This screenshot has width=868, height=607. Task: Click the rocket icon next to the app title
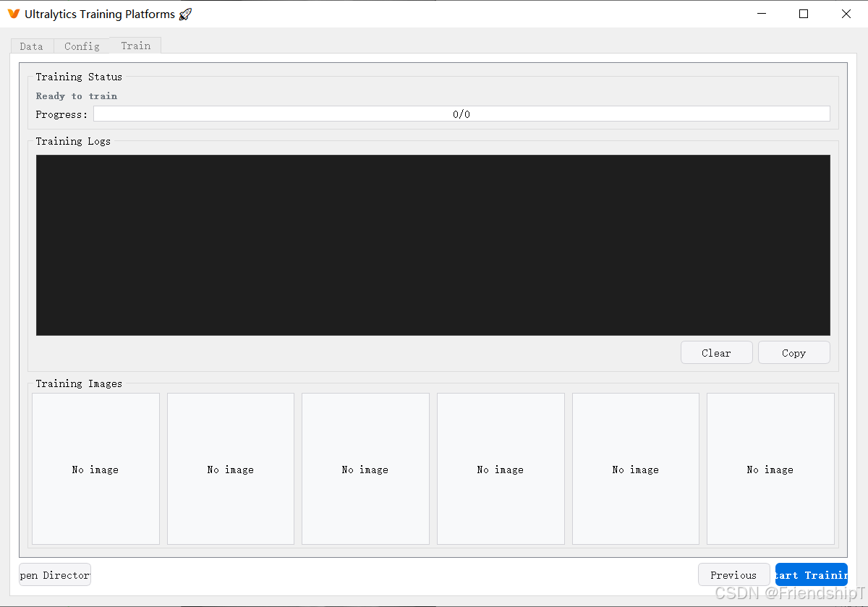184,13
